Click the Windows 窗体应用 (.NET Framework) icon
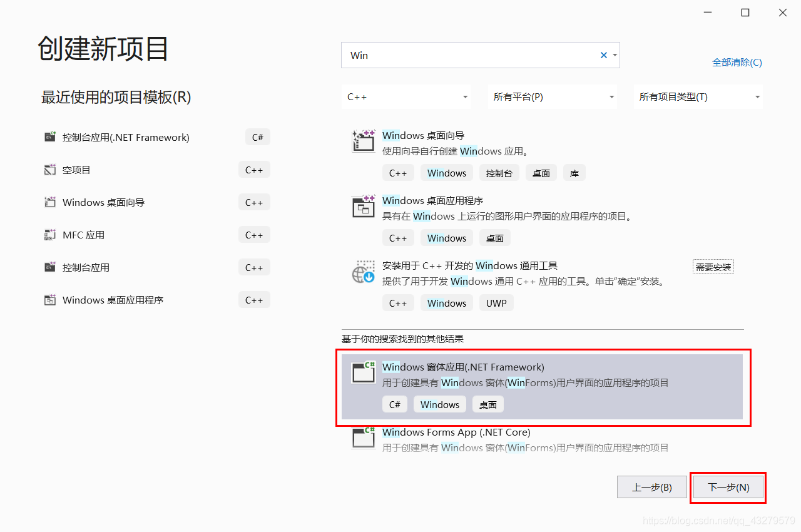The image size is (801, 532). tap(364, 372)
